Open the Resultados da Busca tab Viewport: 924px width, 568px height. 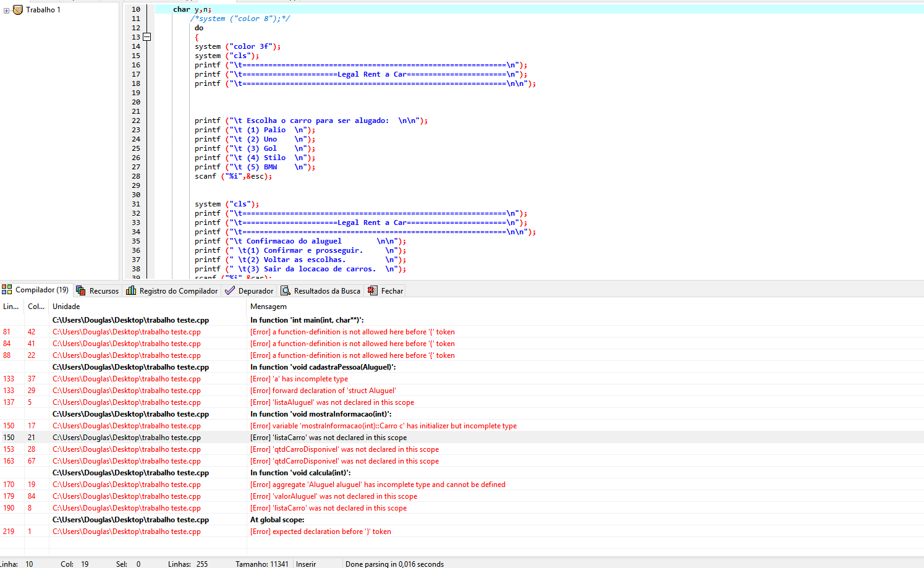click(320, 290)
